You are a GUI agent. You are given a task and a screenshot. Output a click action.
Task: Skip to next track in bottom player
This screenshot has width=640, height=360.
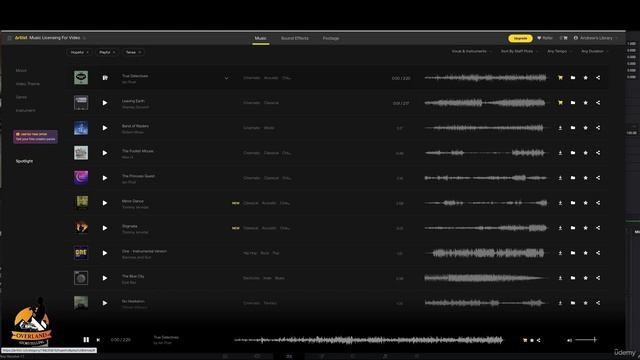98,340
